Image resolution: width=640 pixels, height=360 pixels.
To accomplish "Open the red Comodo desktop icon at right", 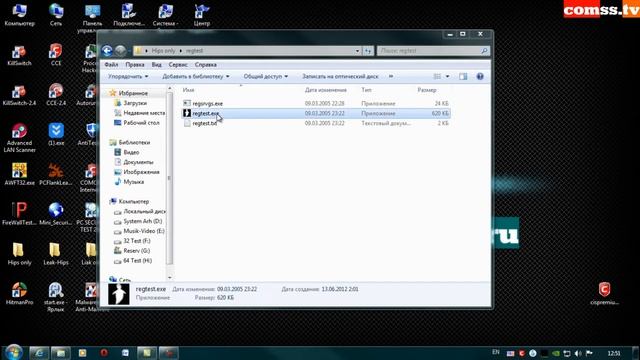I will click(604, 294).
